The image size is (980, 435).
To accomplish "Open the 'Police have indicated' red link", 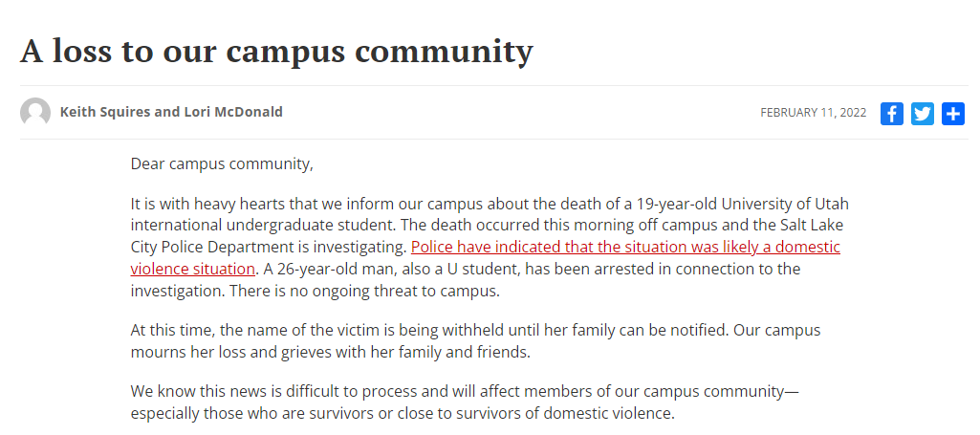I will click(x=625, y=247).
